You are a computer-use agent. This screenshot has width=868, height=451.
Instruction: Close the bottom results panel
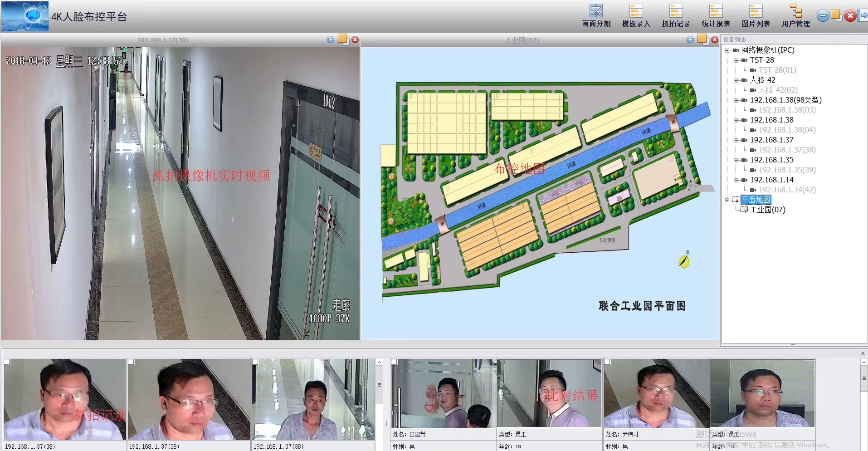[x=863, y=353]
